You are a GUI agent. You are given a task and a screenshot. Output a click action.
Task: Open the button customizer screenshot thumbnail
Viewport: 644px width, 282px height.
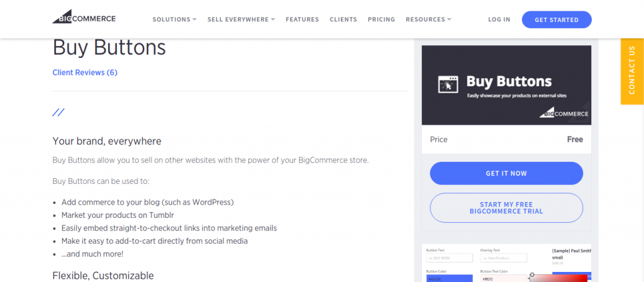506,262
